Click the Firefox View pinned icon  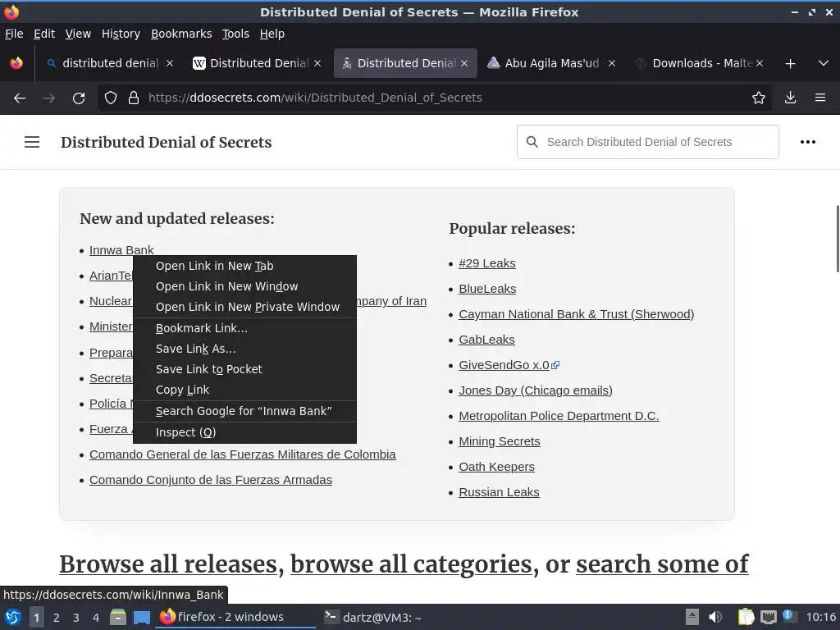(16, 63)
